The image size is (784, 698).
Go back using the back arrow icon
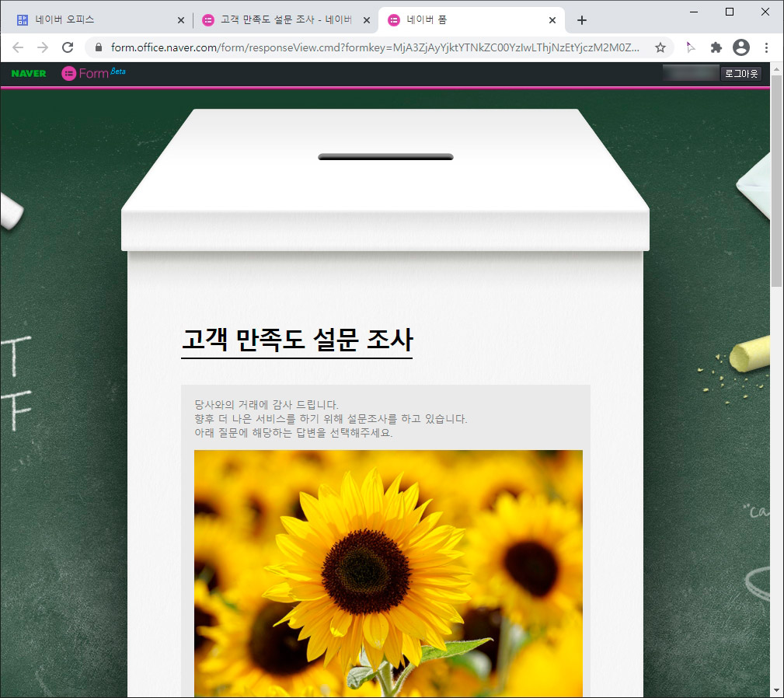[18, 47]
